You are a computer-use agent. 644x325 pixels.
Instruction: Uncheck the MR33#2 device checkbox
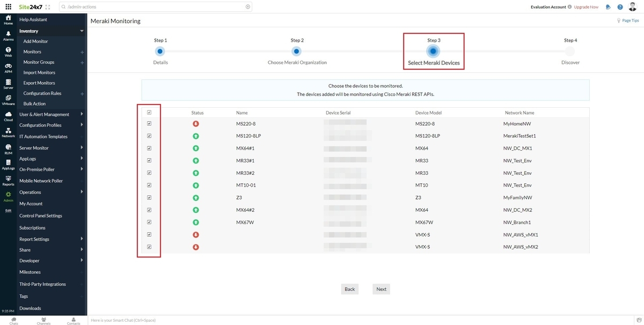(149, 173)
